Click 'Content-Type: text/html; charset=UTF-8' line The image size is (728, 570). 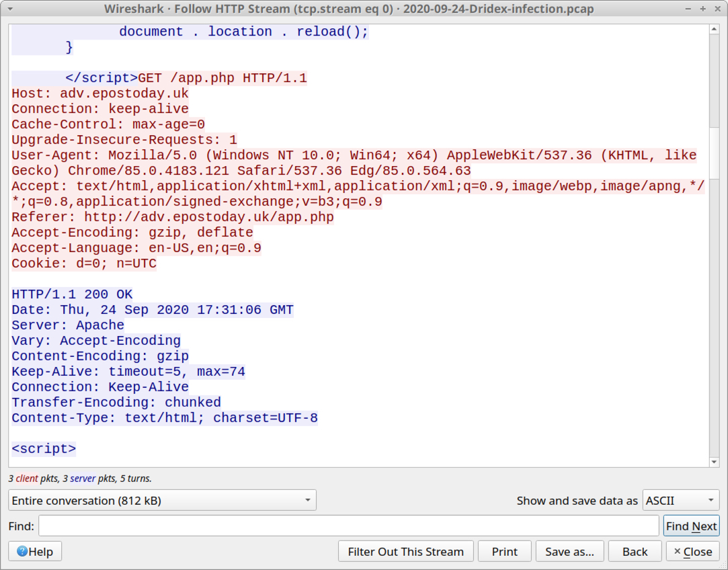point(165,417)
